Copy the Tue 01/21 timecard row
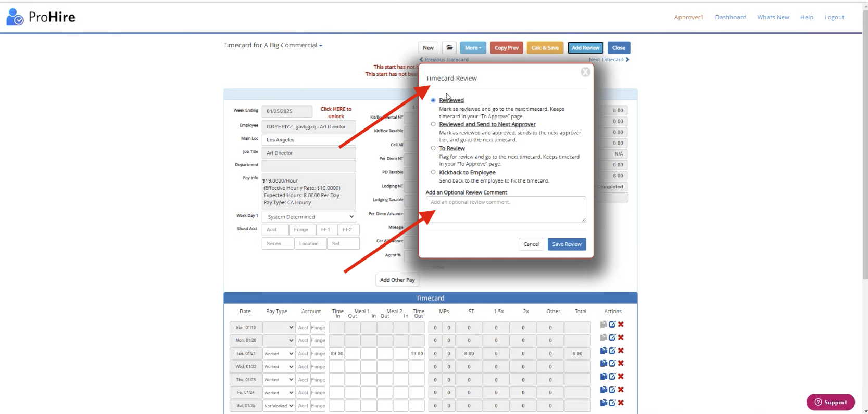Screen dimensions: 868x414 pyautogui.click(x=603, y=351)
